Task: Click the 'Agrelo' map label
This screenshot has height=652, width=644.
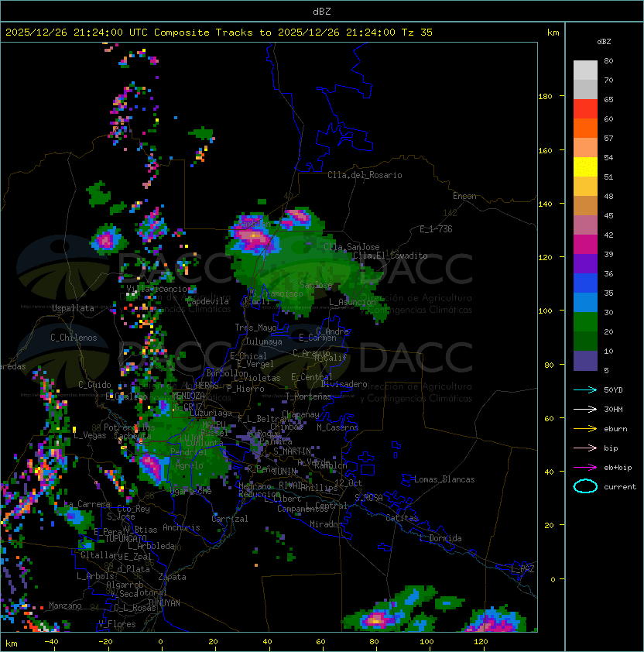Action: 189,465
